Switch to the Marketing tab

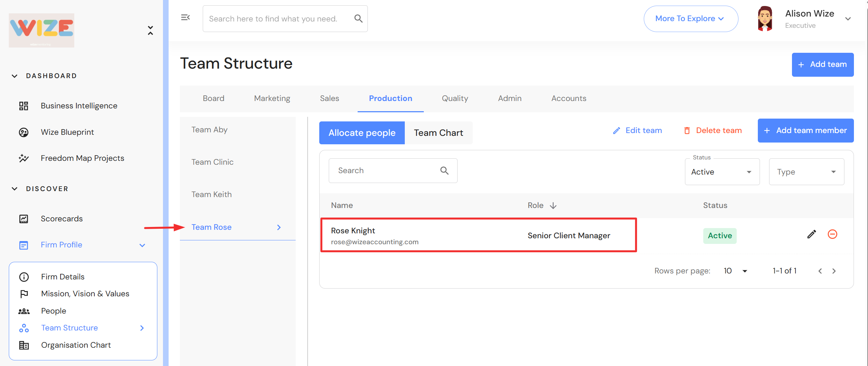[272, 99]
